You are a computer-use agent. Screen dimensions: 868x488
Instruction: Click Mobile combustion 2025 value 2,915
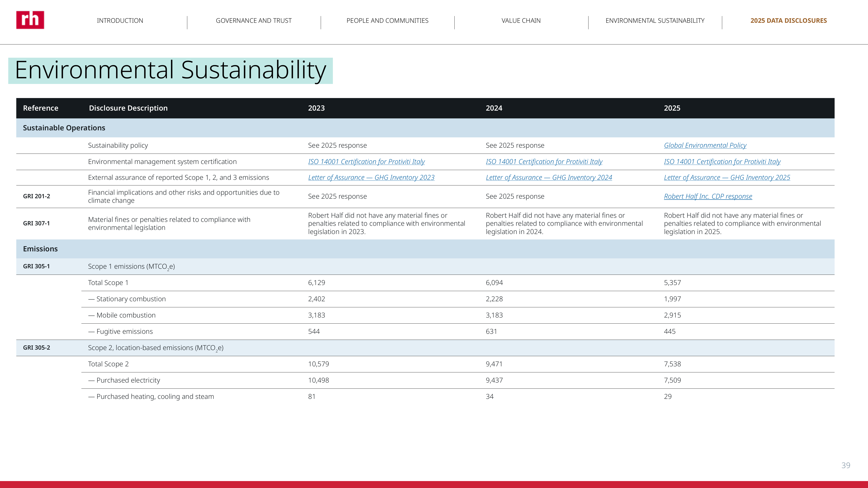click(x=672, y=315)
